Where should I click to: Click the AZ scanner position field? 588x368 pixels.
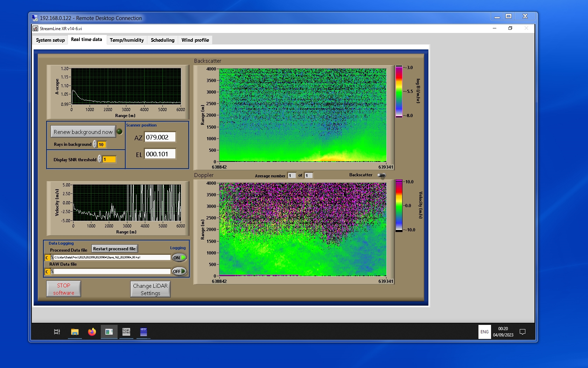point(160,137)
